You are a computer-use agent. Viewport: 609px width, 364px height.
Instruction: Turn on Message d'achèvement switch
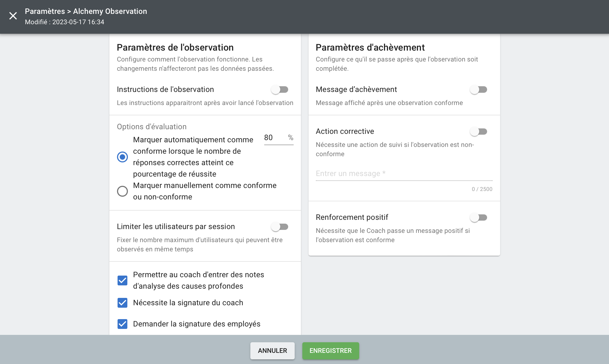click(x=478, y=90)
